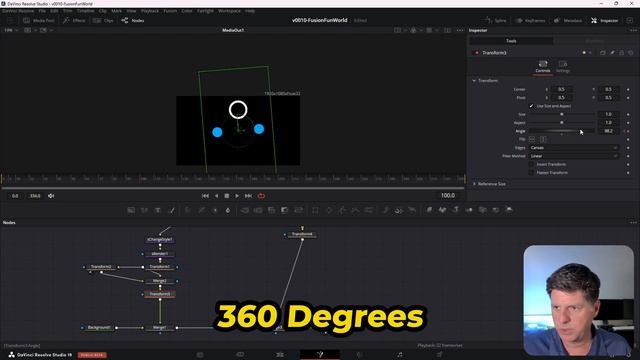Viewport: 640px width, 360px height.
Task: Add a BSpline mask from the toolbar
Action: (355, 210)
